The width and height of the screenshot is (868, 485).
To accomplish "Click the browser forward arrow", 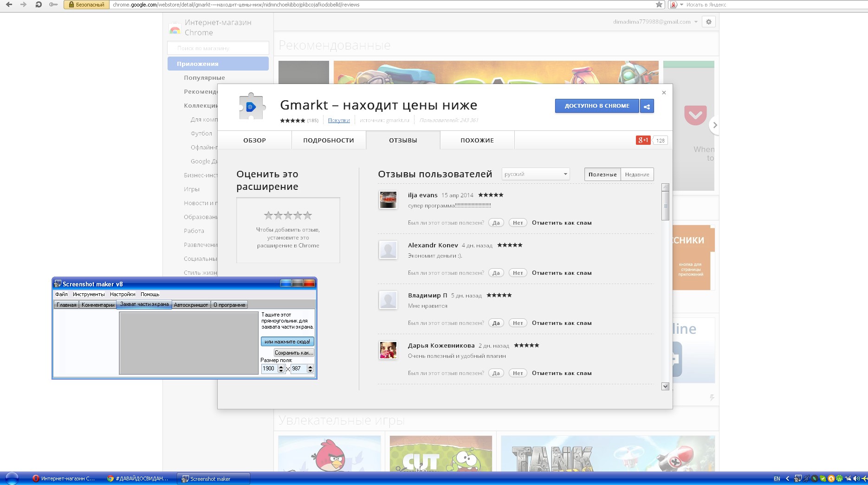I will tap(23, 5).
